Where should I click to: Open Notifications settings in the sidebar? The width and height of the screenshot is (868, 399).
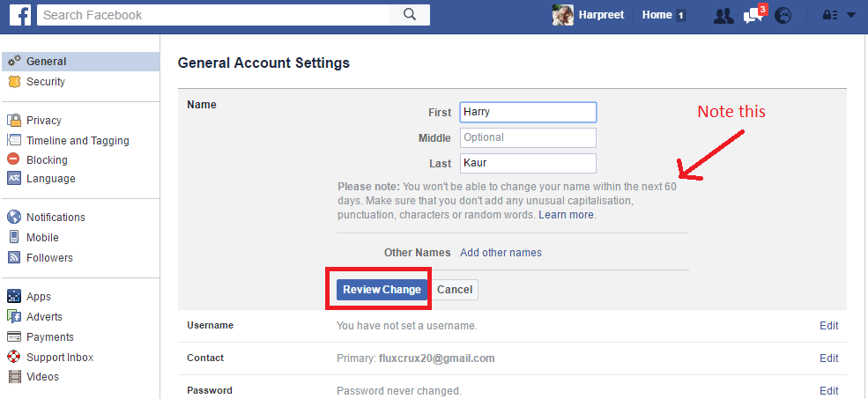click(x=56, y=218)
